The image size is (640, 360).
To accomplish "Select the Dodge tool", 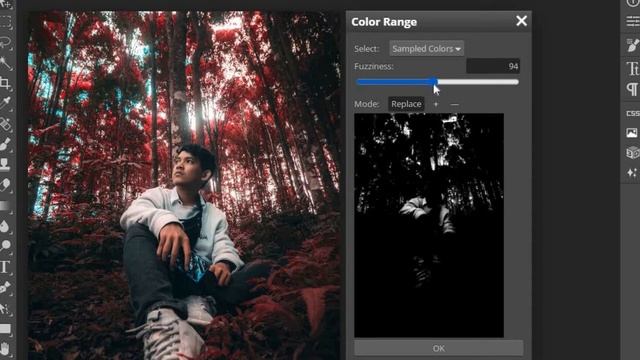I will (x=5, y=246).
